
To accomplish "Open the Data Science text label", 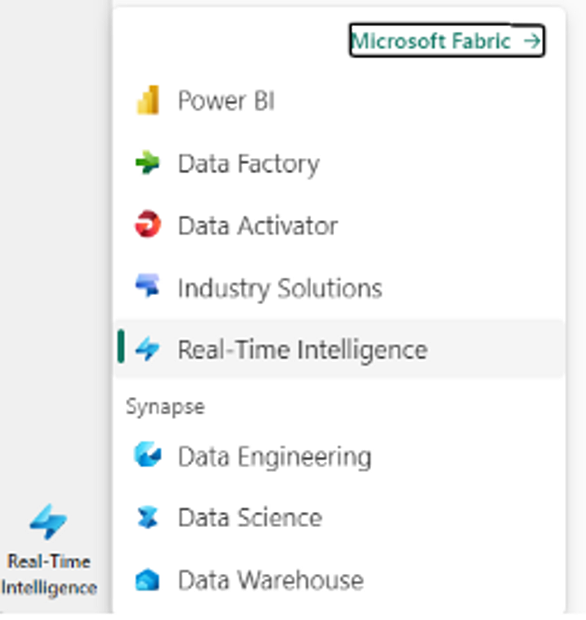I will [x=250, y=518].
